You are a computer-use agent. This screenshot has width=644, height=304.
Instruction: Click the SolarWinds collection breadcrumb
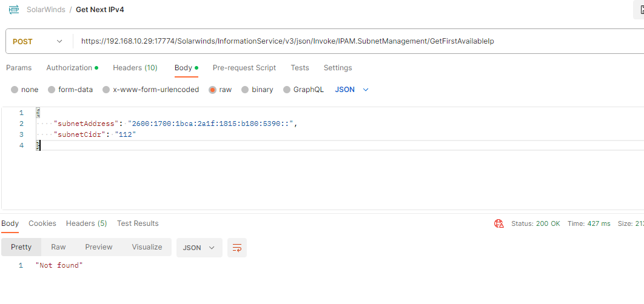pyautogui.click(x=46, y=10)
